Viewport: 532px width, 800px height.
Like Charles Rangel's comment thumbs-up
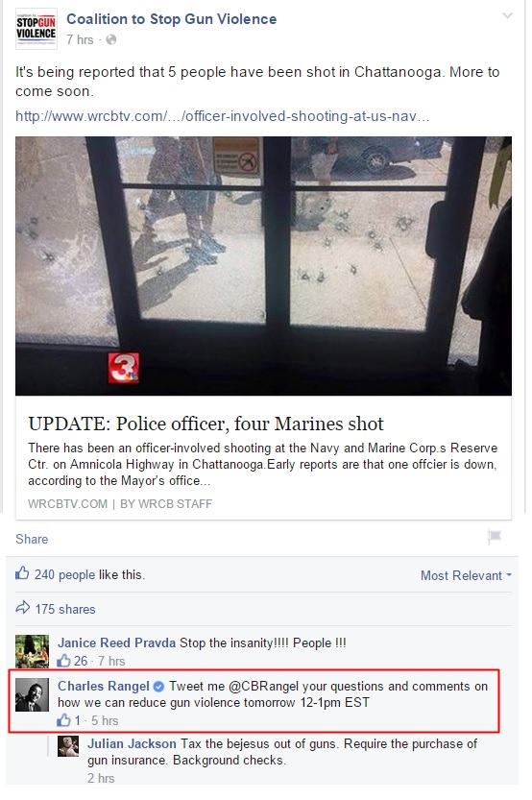63,720
